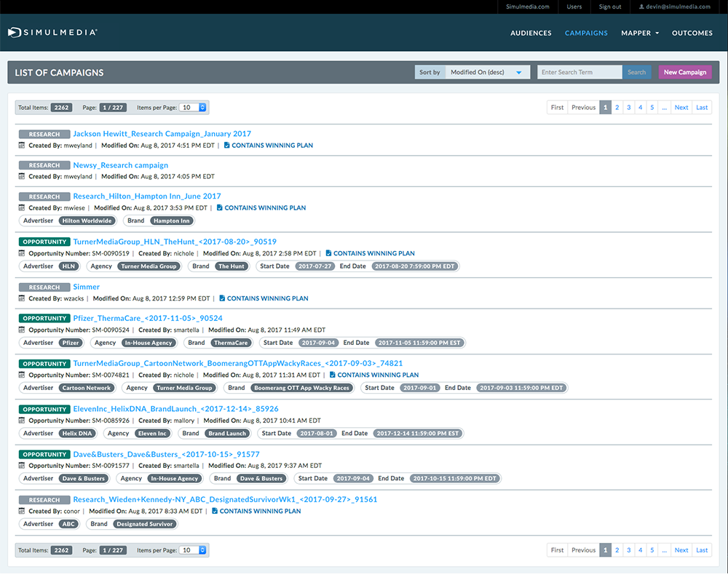Click Last in the top pagination

point(702,108)
